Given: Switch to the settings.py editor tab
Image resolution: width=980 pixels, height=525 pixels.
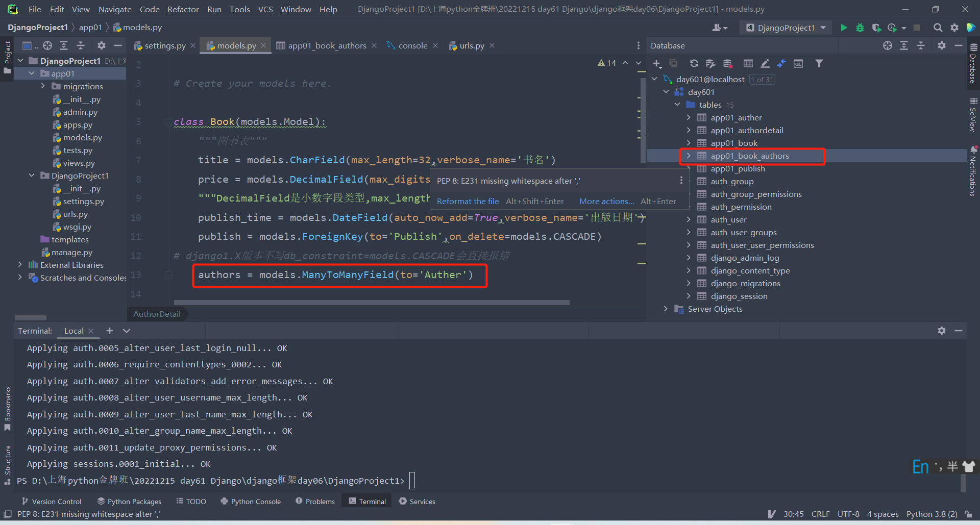Looking at the screenshot, I should pyautogui.click(x=164, y=45).
